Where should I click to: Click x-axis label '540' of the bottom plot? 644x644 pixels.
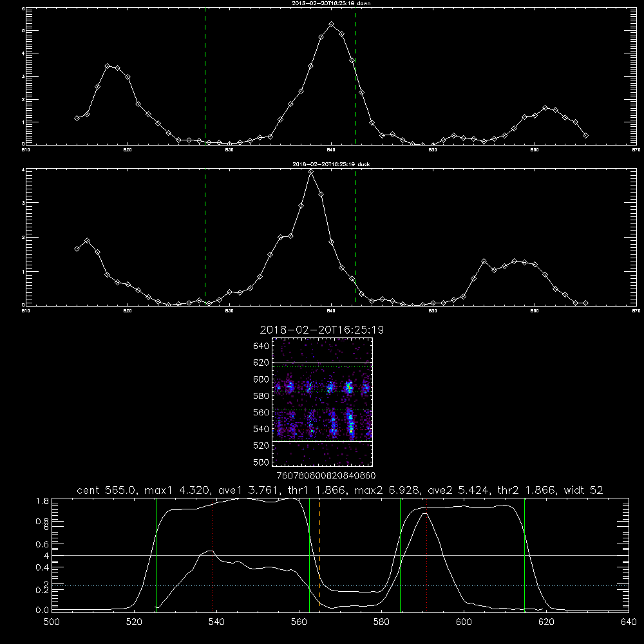click(216, 622)
